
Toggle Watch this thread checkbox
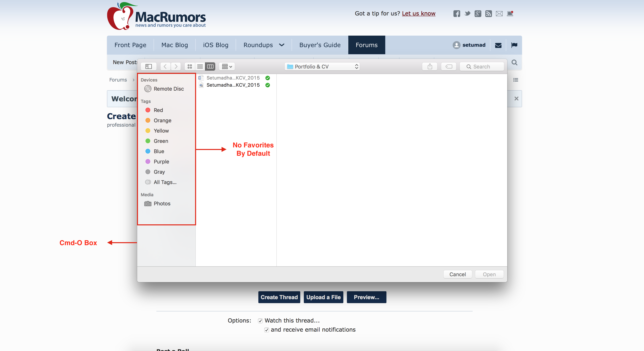[x=260, y=321]
